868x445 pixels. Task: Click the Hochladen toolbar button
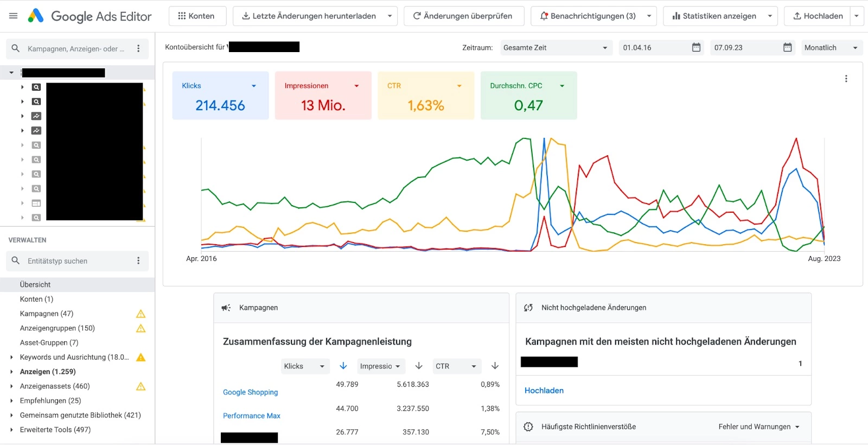click(818, 16)
